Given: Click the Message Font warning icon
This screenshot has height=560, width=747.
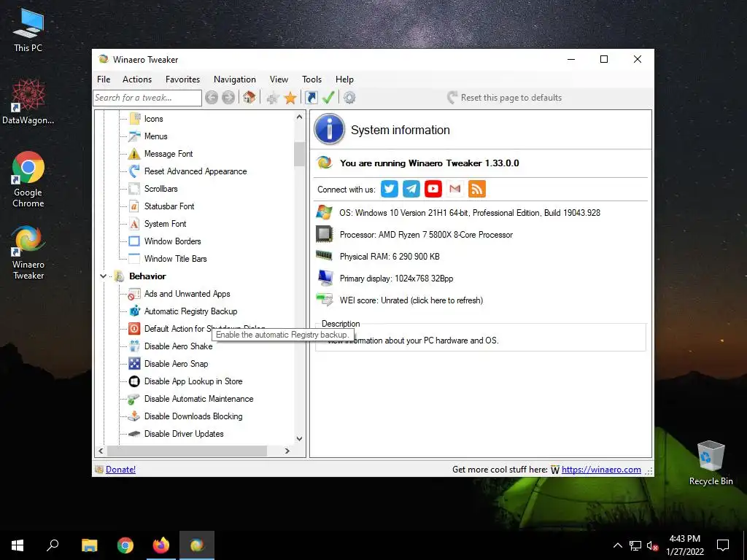Looking at the screenshot, I should [134, 154].
